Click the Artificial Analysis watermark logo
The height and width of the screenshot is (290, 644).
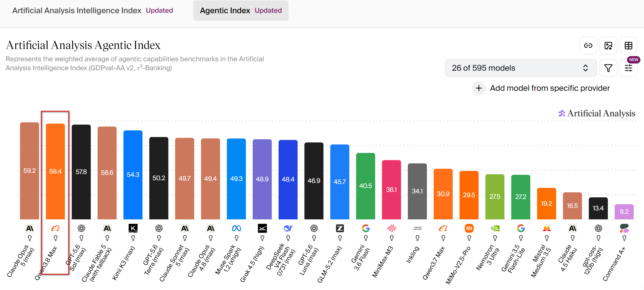coord(597,113)
